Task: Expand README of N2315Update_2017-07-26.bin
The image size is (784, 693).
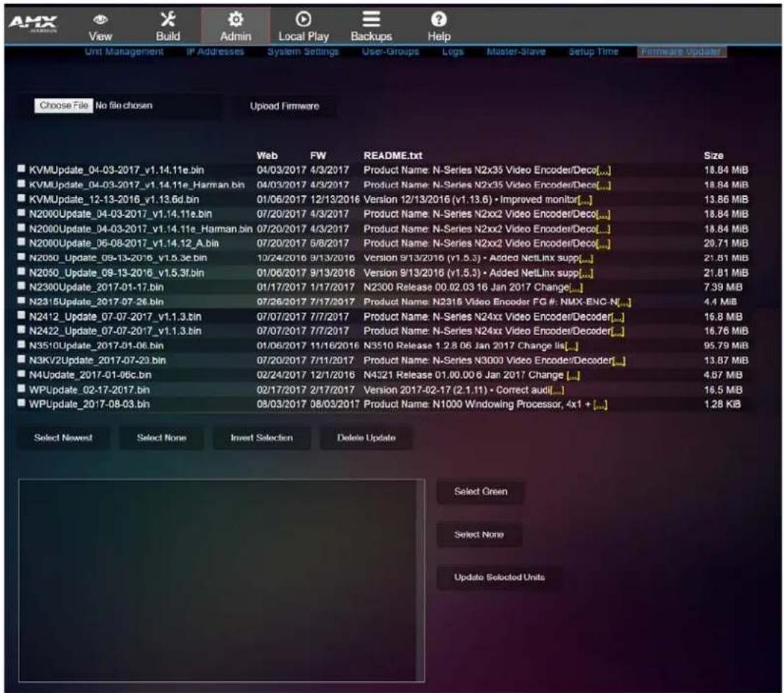Action: 624,302
